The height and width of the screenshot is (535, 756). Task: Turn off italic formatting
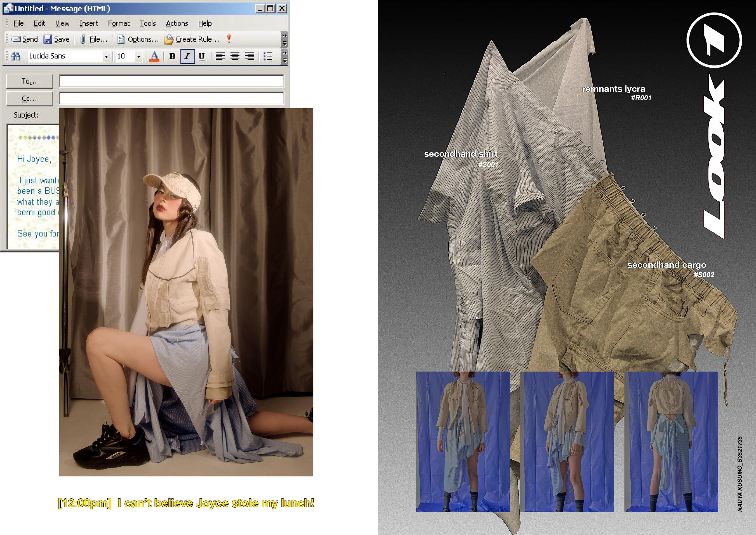tap(187, 56)
